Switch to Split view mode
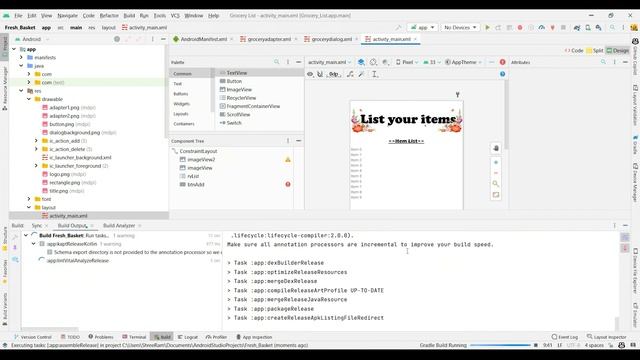The height and width of the screenshot is (360, 640). pyautogui.click(x=595, y=51)
